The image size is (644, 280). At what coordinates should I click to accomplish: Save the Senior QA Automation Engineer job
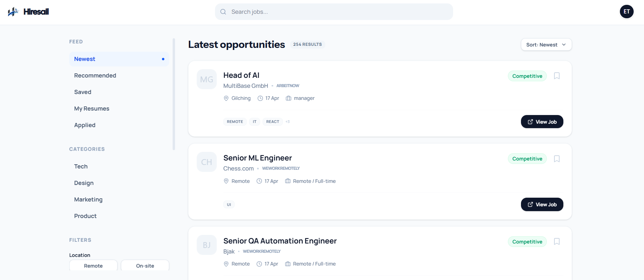point(556,241)
